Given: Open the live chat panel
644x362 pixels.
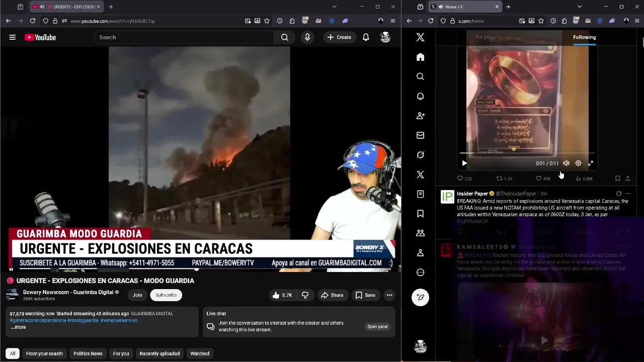Looking at the screenshot, I should 377,327.
